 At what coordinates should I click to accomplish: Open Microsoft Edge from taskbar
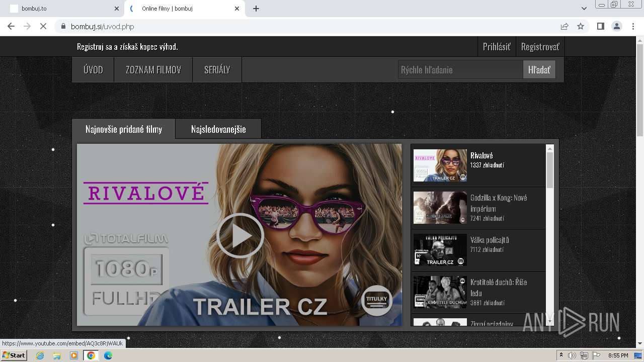108,355
